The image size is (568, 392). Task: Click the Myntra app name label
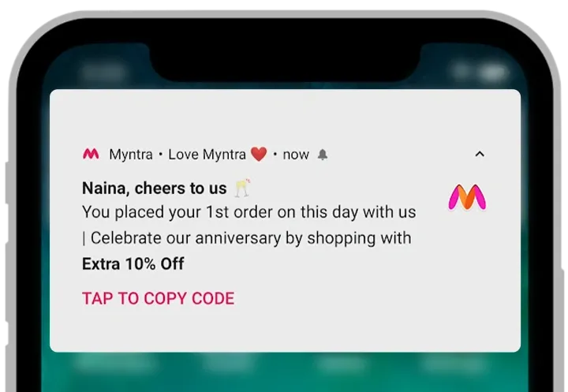131,155
